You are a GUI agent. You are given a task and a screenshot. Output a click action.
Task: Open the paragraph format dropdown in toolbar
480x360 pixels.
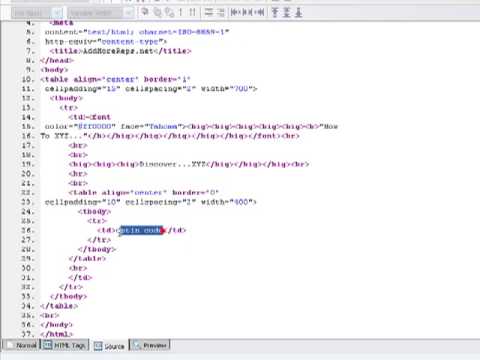pyautogui.click(x=37, y=13)
